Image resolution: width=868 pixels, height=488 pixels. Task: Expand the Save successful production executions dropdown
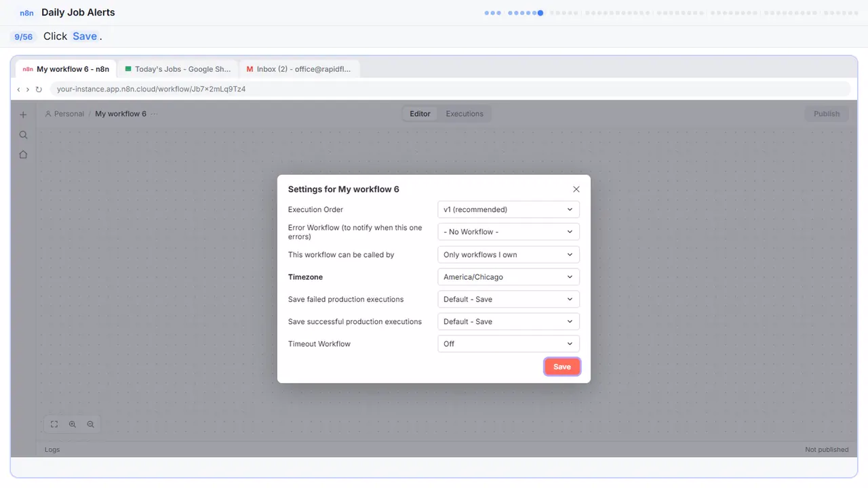tap(509, 322)
